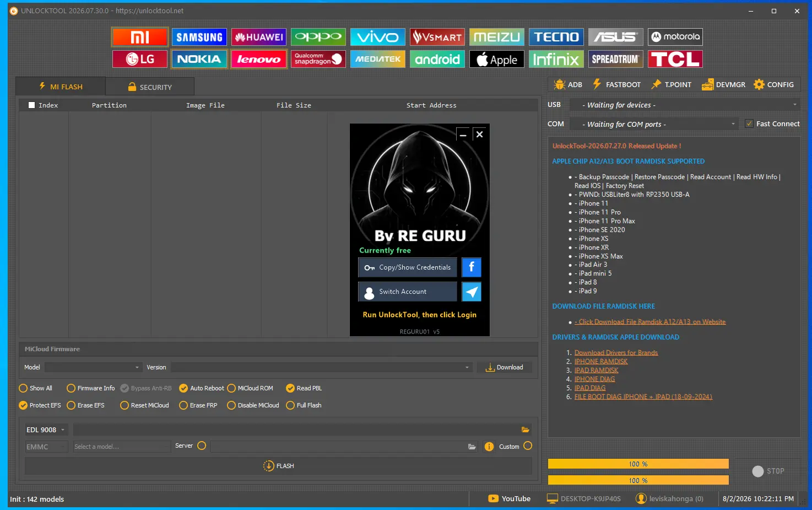
Task: Toggle the Protect EFS option
Action: pos(40,405)
